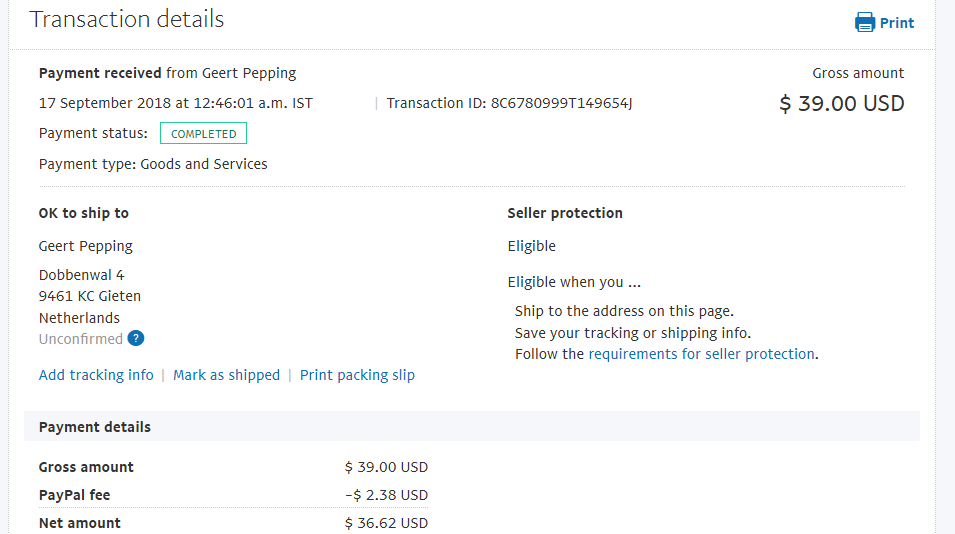Click the Geert Pepping shipping name

(86, 246)
